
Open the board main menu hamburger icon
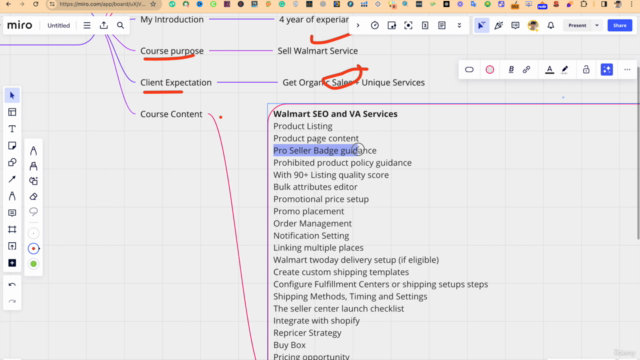click(87, 25)
